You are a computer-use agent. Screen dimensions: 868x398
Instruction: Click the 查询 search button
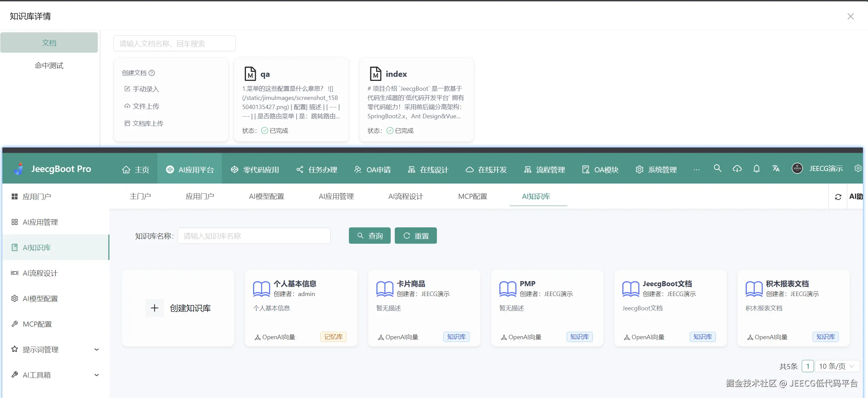(x=370, y=236)
